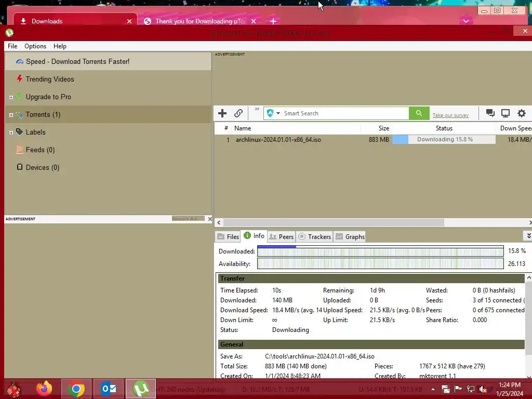Image resolution: width=532 pixels, height=399 pixels.
Task: Click the scroll-left arrow of torrent list
Action: [219, 222]
